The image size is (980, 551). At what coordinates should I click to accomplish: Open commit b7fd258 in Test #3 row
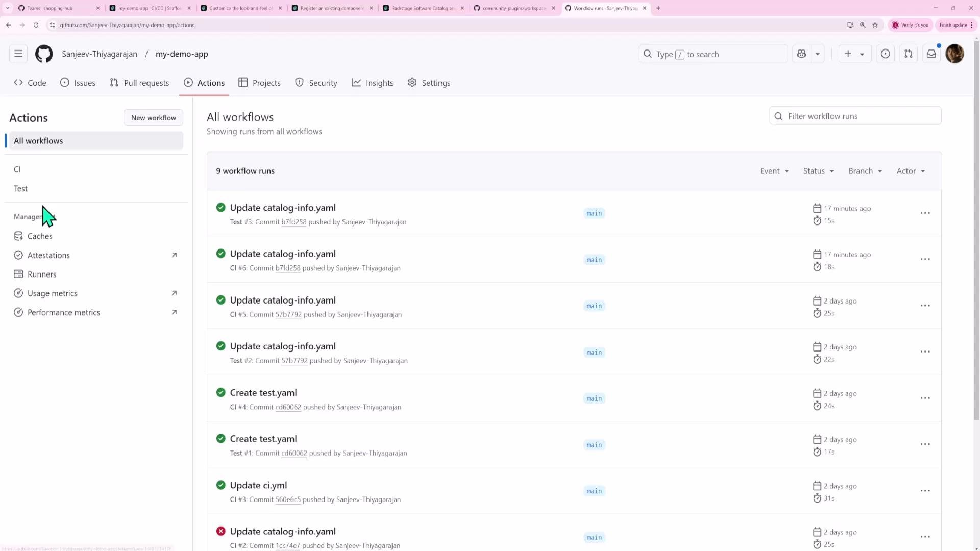(294, 222)
